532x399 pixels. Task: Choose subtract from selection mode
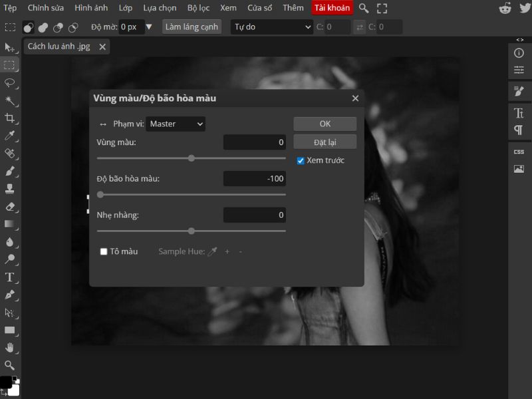click(x=58, y=27)
